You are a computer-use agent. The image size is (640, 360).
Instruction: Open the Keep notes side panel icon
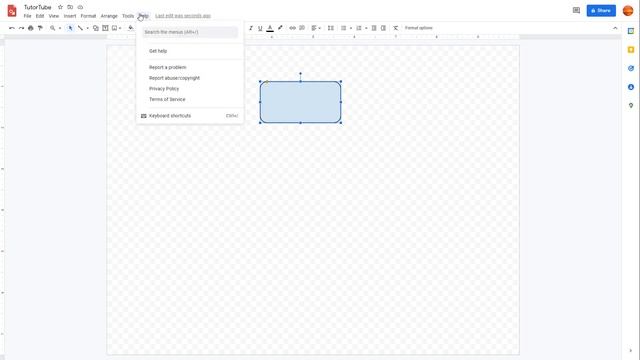point(631,50)
